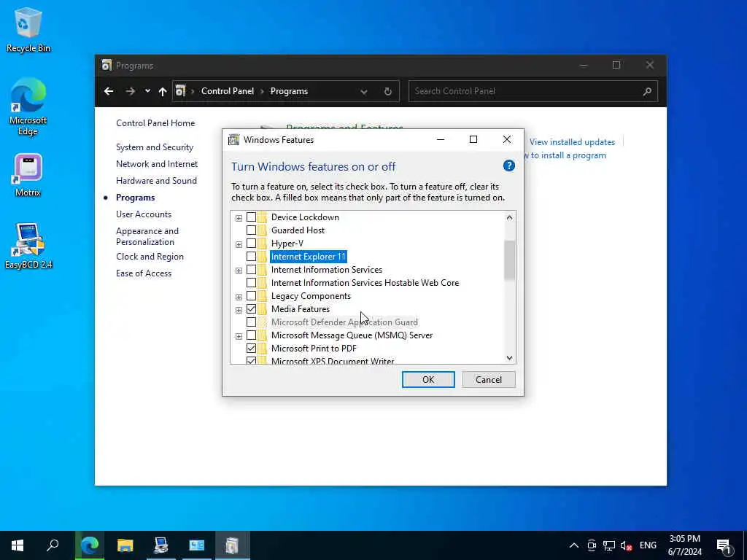This screenshot has width=747, height=560.
Task: Expand the Legacy Components node
Action: pyautogui.click(x=239, y=297)
